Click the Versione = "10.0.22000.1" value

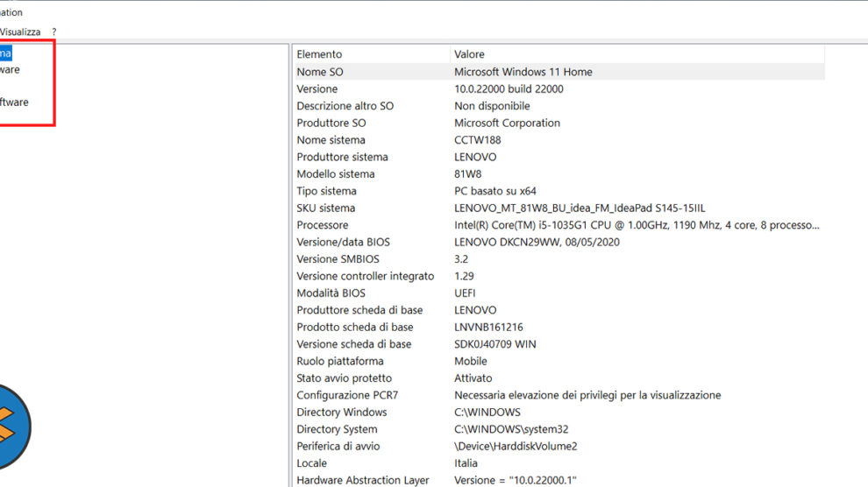[x=515, y=480]
